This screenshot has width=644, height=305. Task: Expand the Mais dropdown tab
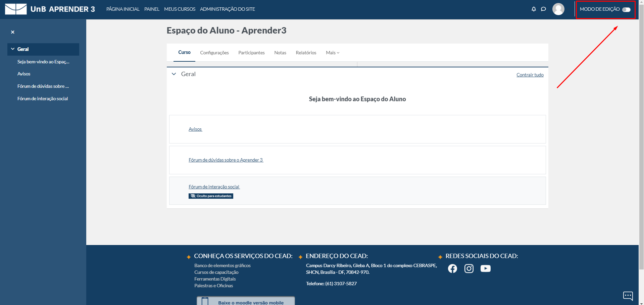(333, 53)
